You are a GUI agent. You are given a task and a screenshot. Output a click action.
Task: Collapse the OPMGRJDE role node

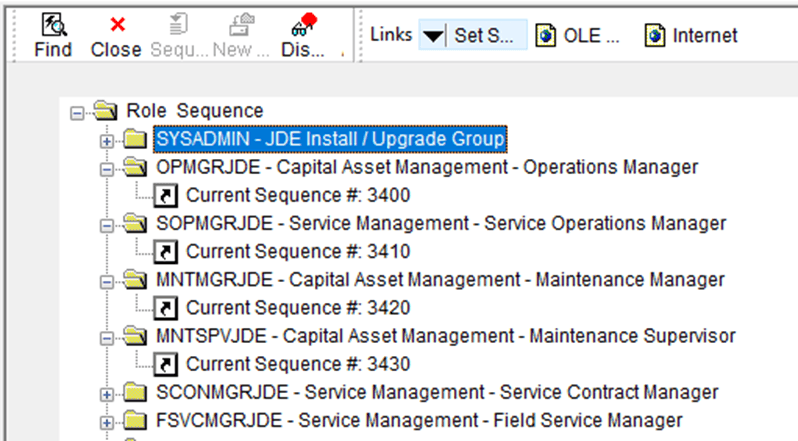(x=107, y=169)
